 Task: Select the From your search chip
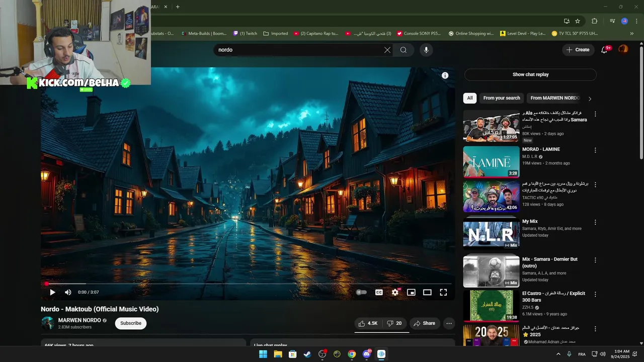[502, 98]
